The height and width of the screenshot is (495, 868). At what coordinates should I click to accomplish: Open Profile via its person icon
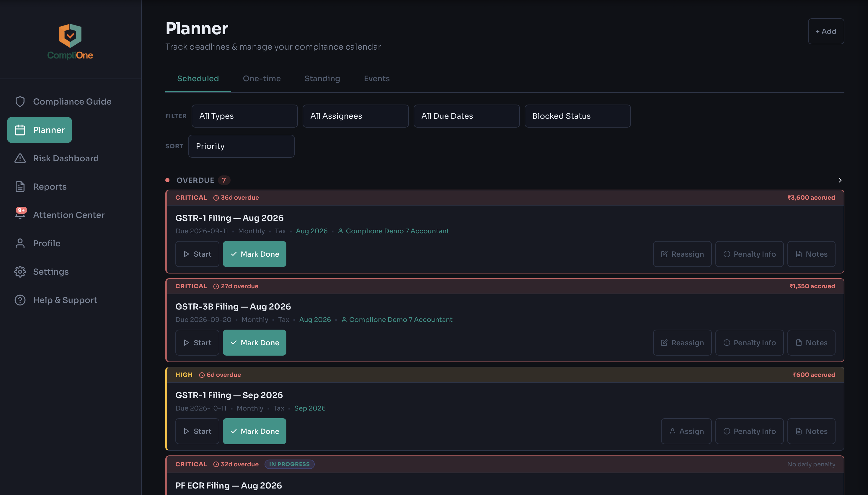point(20,243)
